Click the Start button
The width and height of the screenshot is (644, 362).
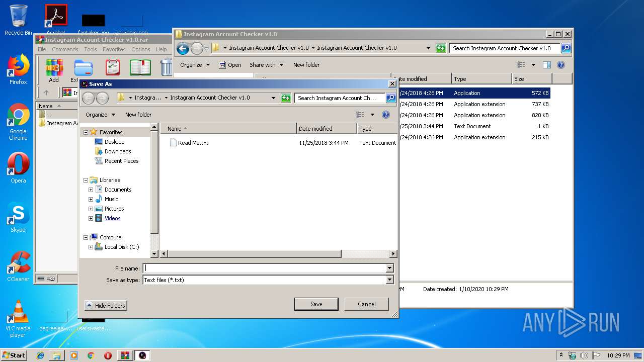[14, 355]
